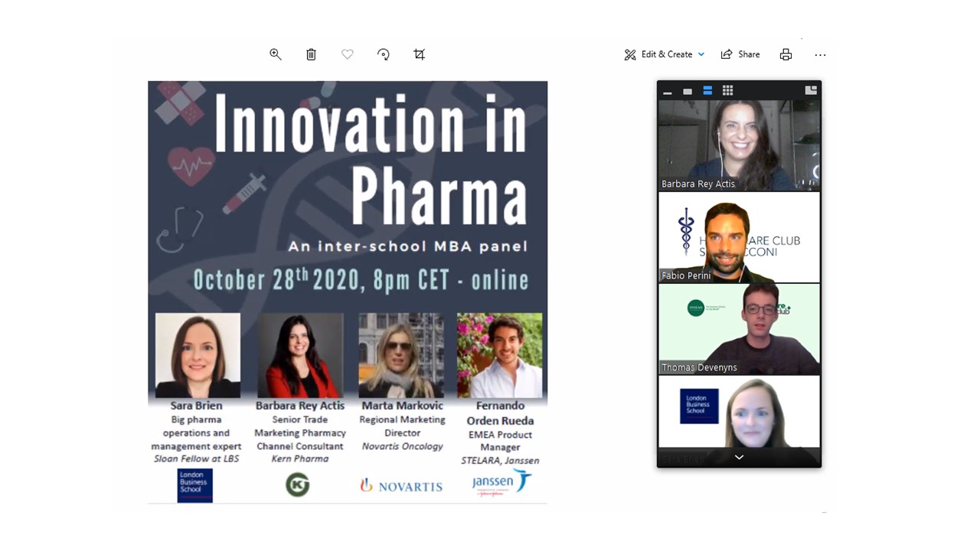The width and height of the screenshot is (980, 551).
Task: Click the 'Fernando Orden Rueda' name on the poster
Action: [500, 413]
